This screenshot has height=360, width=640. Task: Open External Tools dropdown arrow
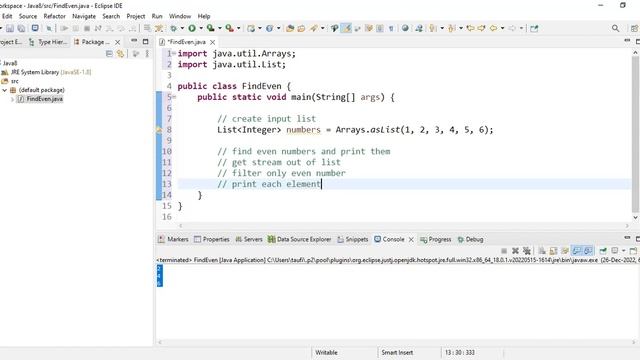pos(238,28)
